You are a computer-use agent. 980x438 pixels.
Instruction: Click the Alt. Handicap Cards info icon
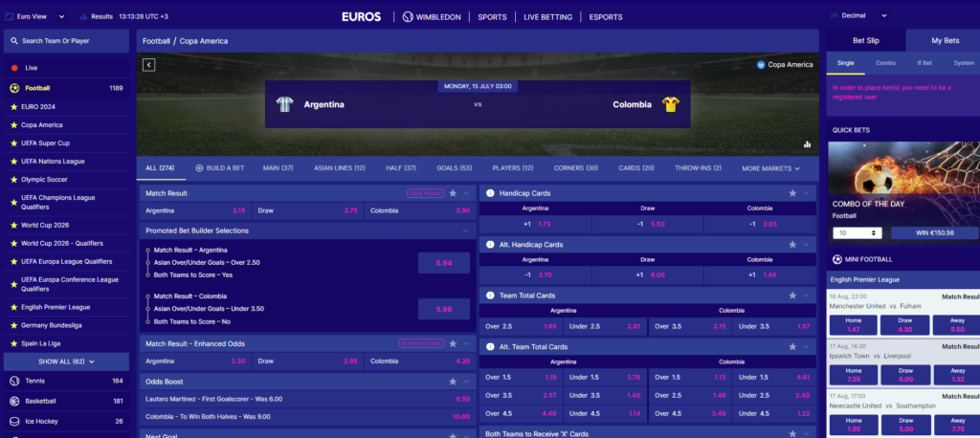pyautogui.click(x=490, y=244)
